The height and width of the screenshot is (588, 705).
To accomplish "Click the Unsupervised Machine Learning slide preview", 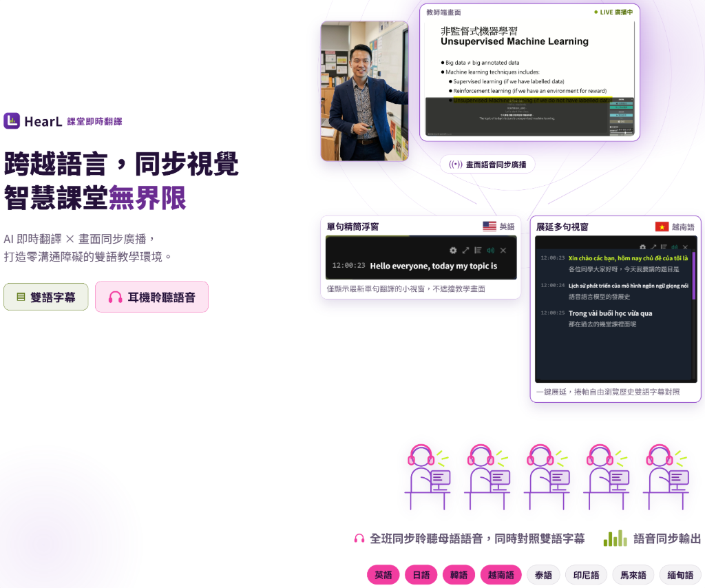I will click(x=529, y=77).
